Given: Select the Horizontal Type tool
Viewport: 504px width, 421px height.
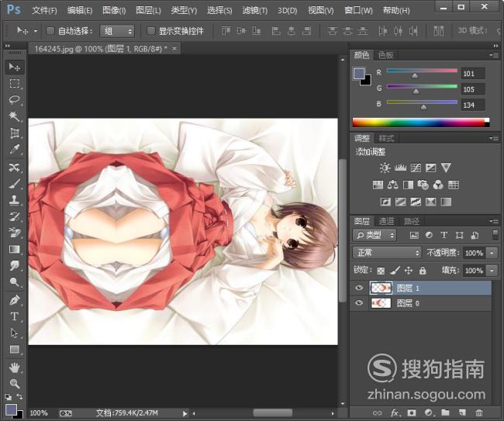Looking at the screenshot, I should pyautogui.click(x=14, y=316).
